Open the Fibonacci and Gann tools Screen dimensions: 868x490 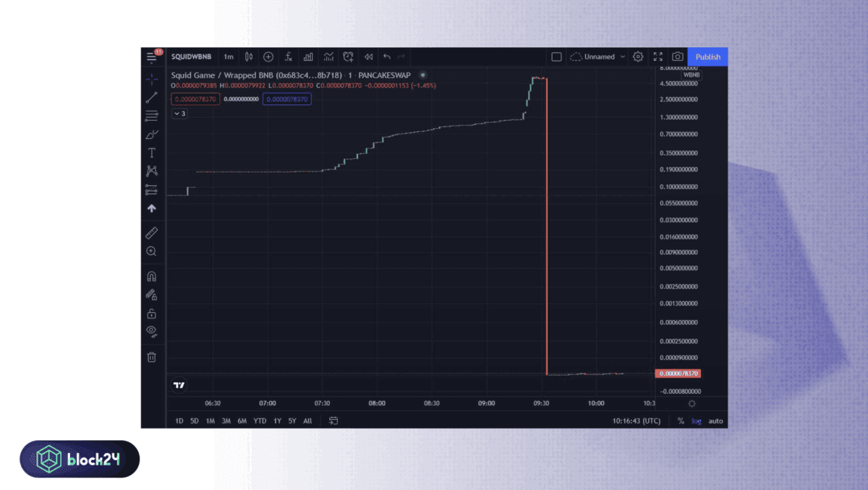pos(151,116)
